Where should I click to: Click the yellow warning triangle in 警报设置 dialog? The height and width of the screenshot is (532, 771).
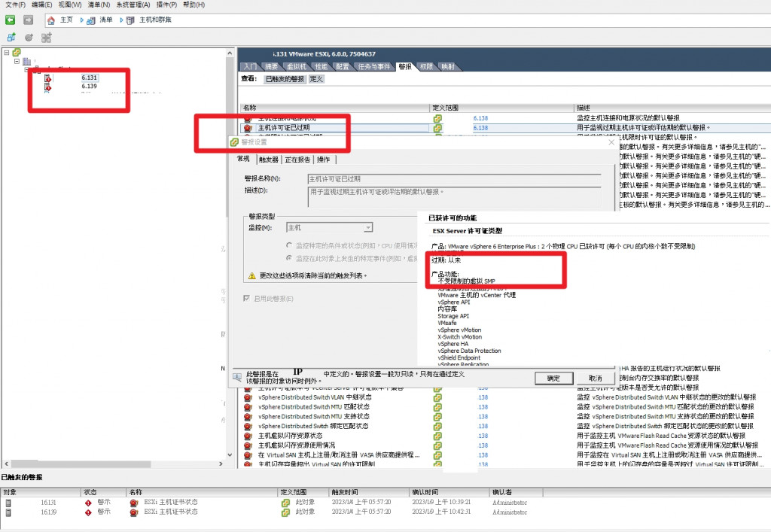pyautogui.click(x=251, y=275)
